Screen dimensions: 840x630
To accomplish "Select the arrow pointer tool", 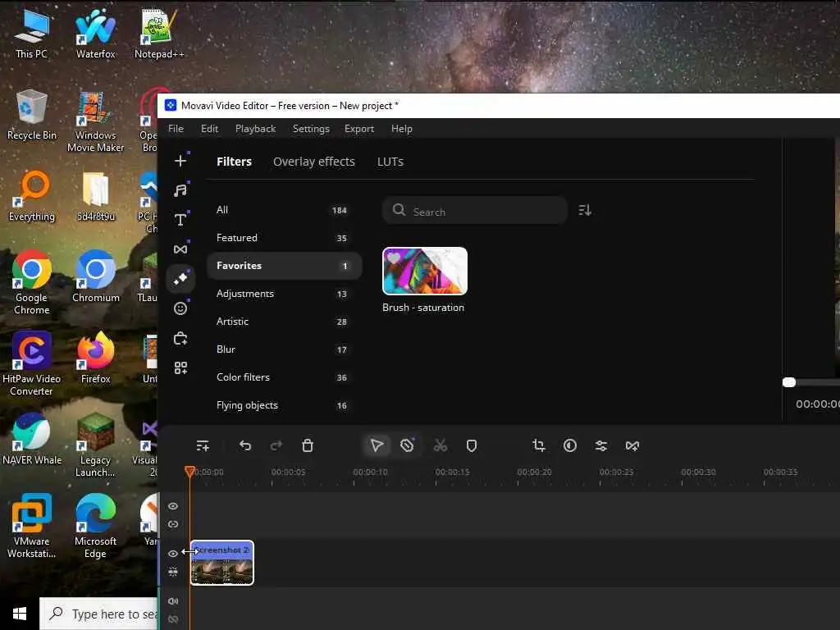I will pyautogui.click(x=377, y=445).
